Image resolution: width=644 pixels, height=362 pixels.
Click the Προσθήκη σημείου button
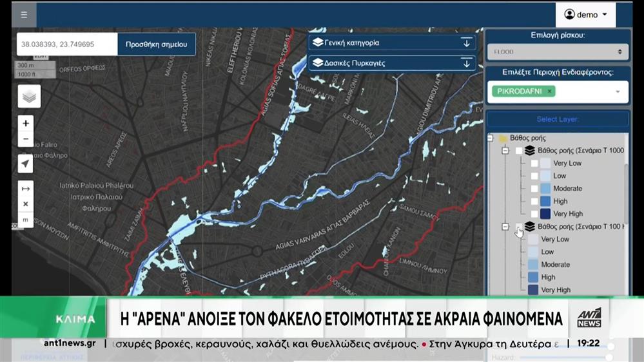[x=156, y=44]
